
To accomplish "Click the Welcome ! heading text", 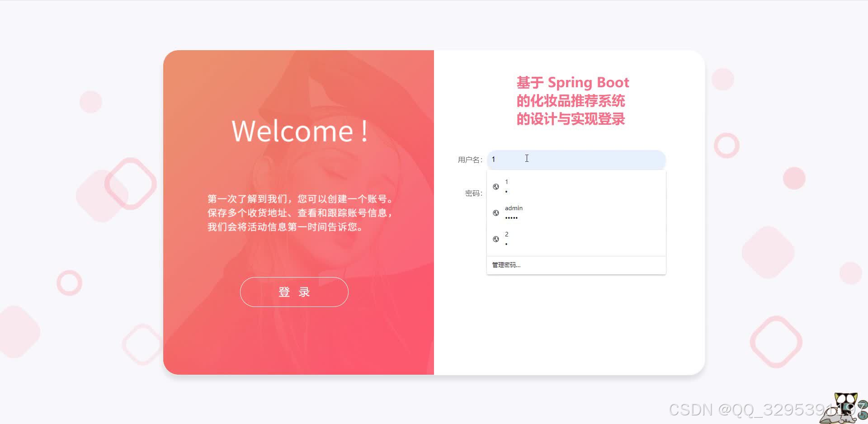I will (x=300, y=131).
